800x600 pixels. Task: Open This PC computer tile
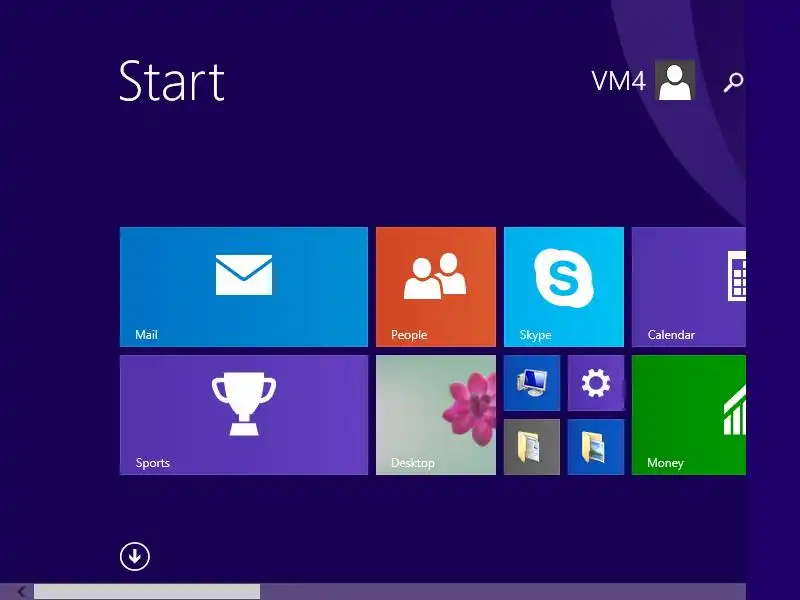coord(532,383)
